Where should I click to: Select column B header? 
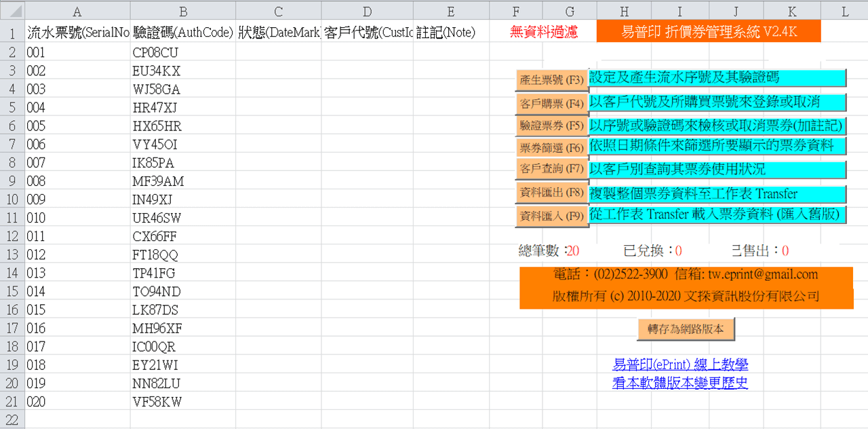(183, 11)
